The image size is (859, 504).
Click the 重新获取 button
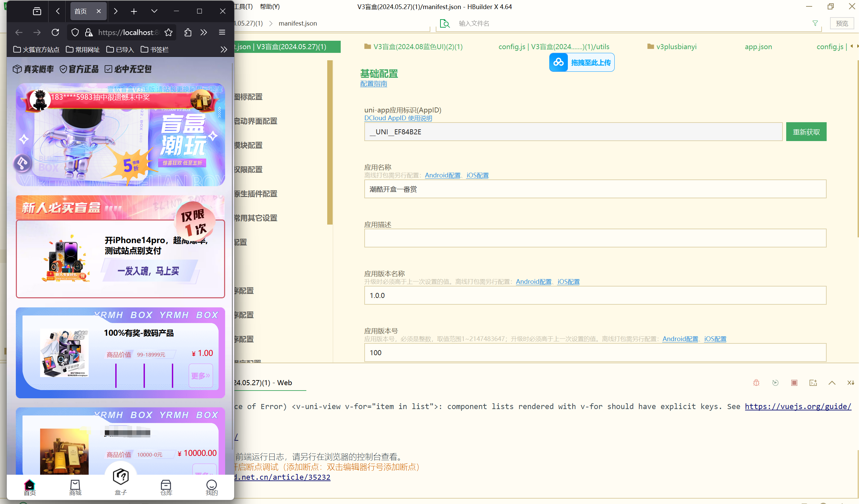pos(806,132)
